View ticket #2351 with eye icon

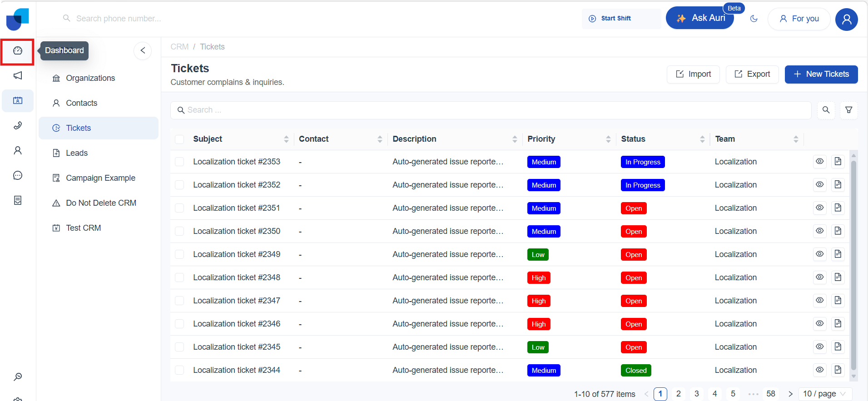pos(819,208)
